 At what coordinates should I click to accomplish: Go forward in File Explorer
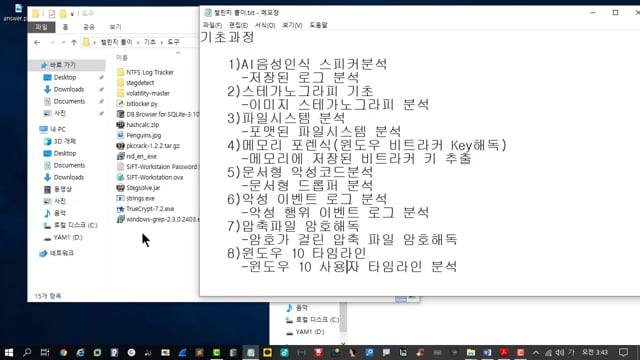(x=51, y=42)
